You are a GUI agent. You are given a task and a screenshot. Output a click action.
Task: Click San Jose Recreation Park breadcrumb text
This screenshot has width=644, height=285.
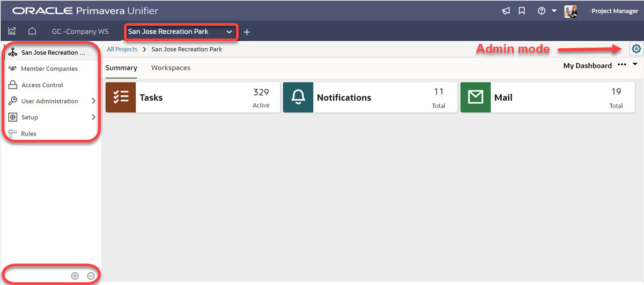click(x=187, y=49)
